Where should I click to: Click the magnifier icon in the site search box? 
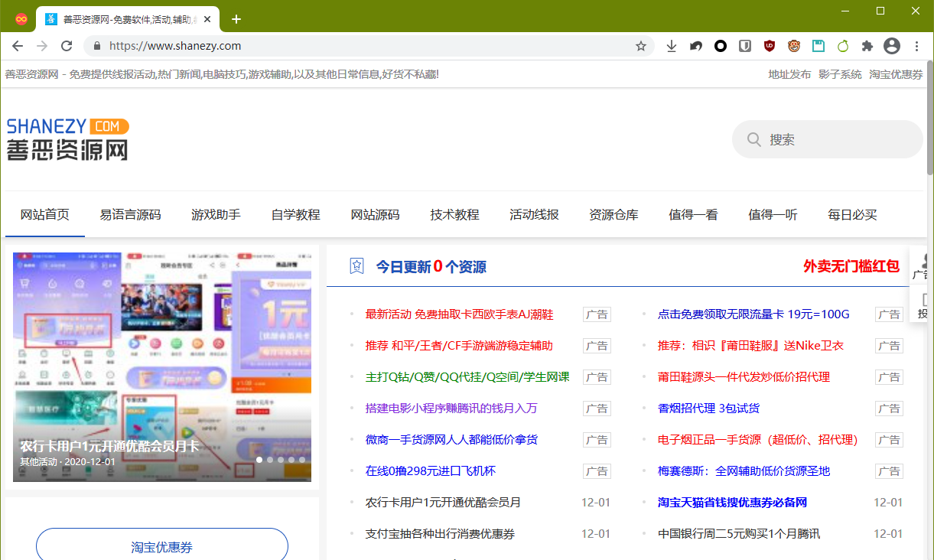pos(754,139)
